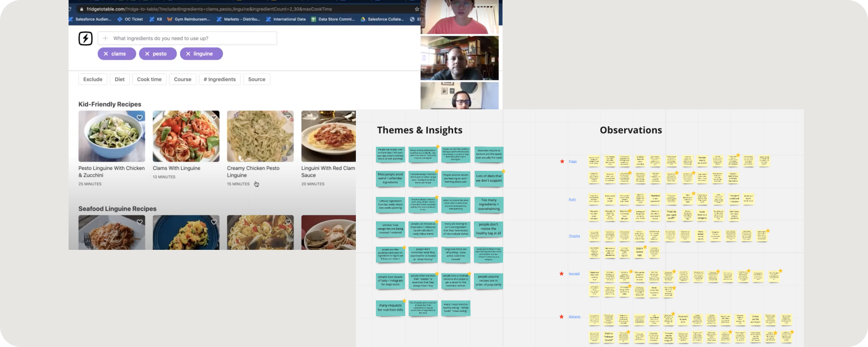Open Creamy Chicken Pesto Linguine title
The image size is (868, 347).
[253, 172]
